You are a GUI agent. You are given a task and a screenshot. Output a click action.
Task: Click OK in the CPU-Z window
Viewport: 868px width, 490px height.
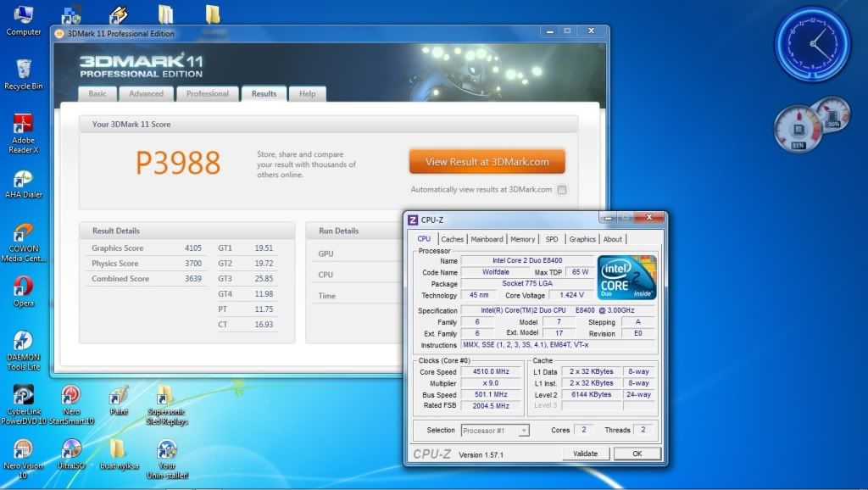[637, 454]
